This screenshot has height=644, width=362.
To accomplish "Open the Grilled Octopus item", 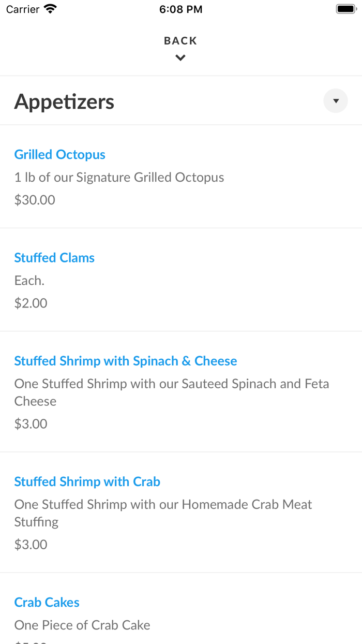I will (x=59, y=154).
